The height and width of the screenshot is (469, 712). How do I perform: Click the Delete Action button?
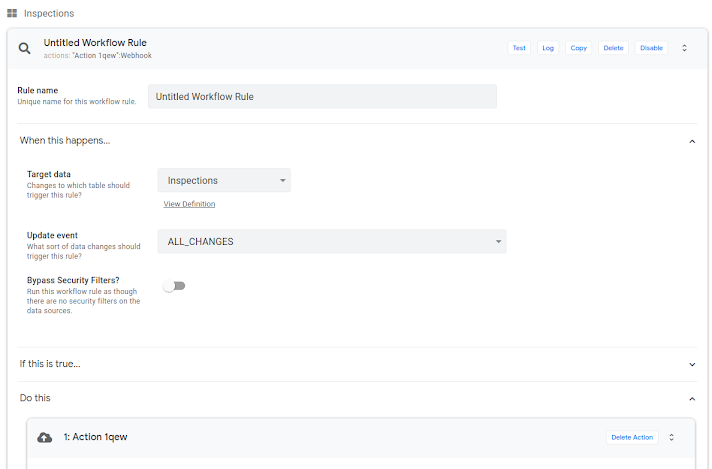[x=632, y=437]
